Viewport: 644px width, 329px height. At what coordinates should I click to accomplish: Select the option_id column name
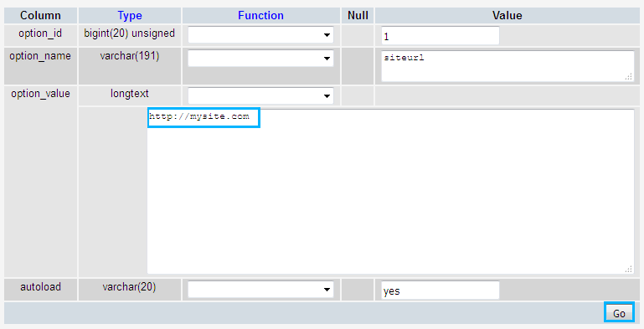(x=40, y=33)
